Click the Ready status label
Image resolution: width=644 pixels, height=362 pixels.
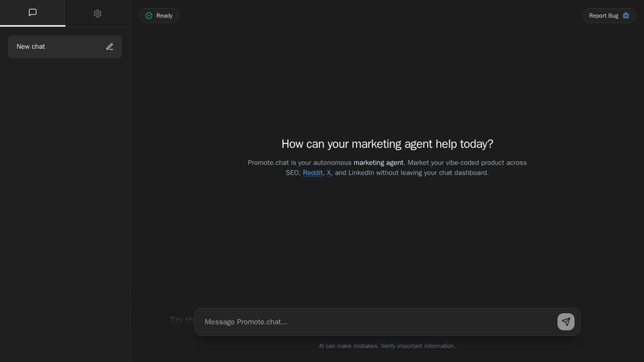(164, 15)
